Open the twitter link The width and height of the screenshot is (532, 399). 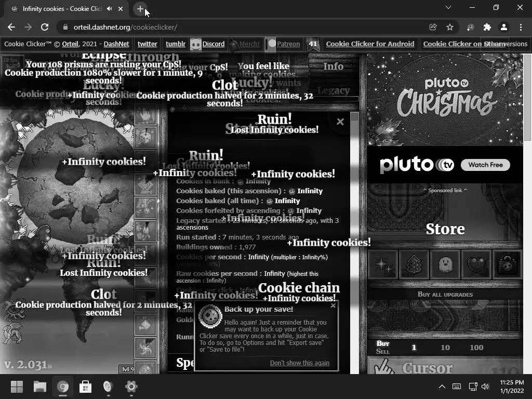(147, 44)
